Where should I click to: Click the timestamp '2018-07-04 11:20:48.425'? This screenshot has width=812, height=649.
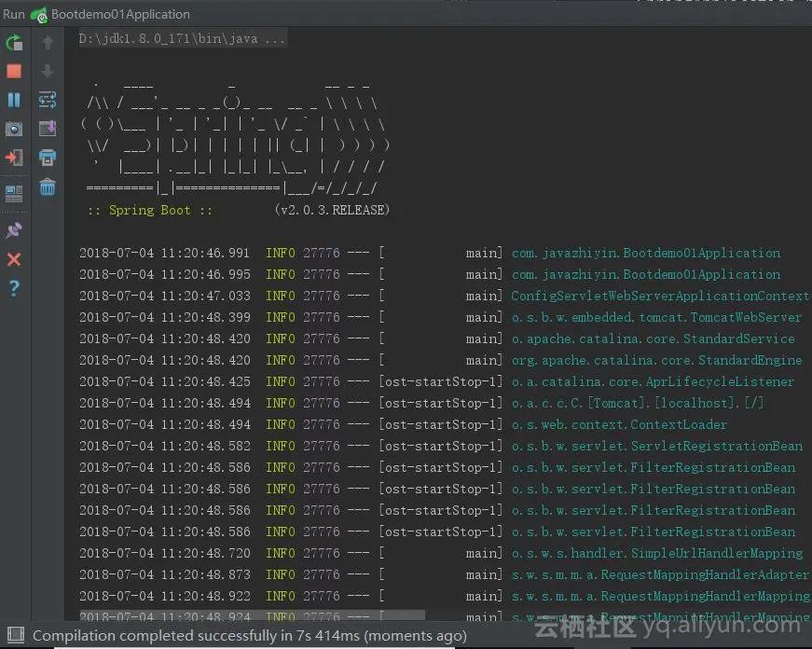[x=165, y=381]
